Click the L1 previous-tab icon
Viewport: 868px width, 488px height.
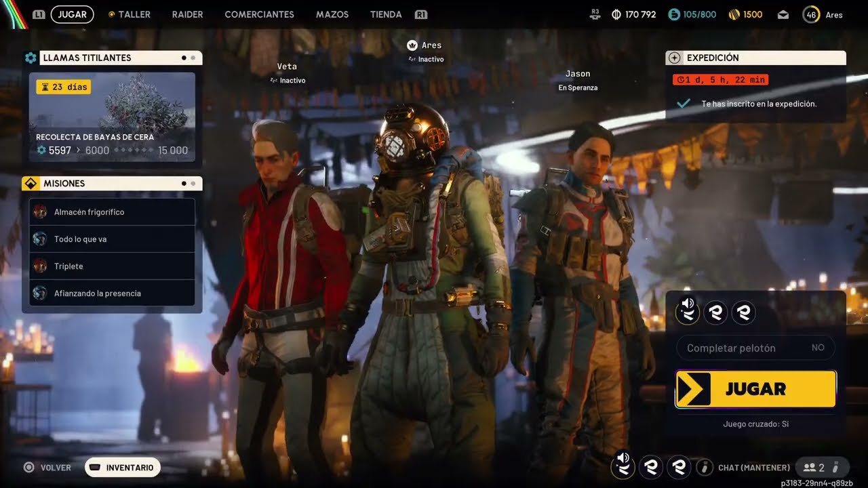pyautogui.click(x=39, y=14)
